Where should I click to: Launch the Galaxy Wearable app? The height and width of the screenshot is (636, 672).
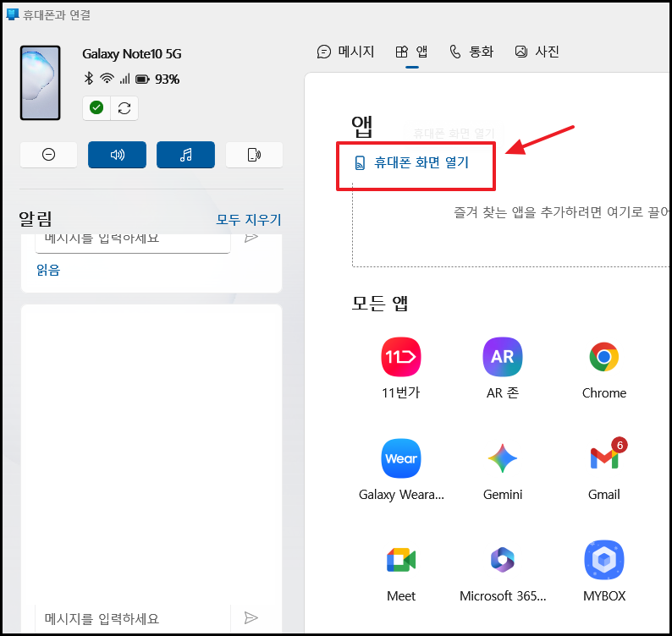click(400, 458)
